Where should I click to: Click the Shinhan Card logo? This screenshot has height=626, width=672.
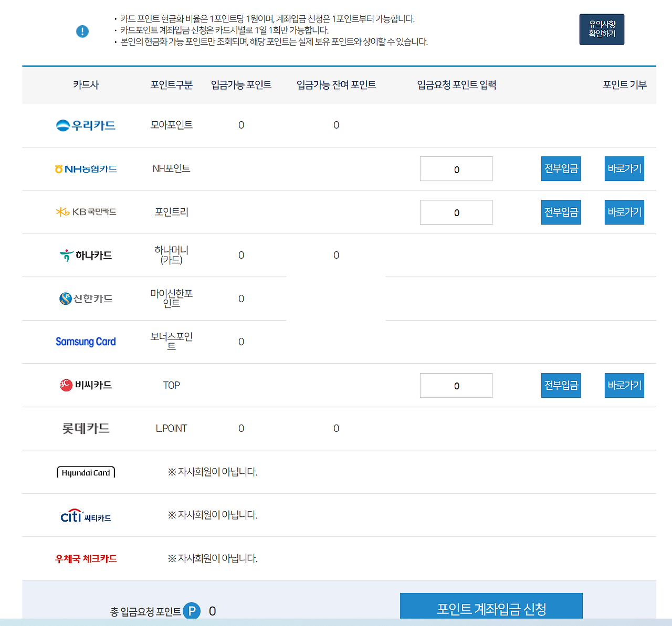tap(86, 299)
